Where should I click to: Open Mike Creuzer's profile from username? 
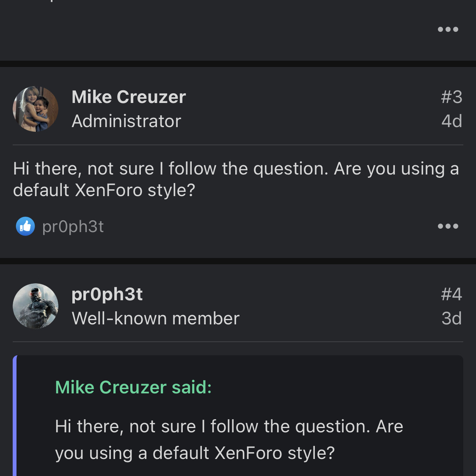[x=129, y=97]
